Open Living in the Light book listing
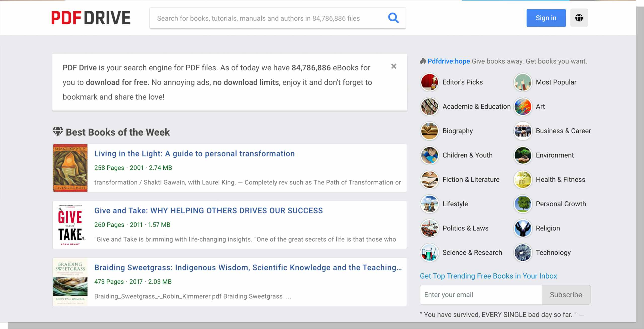 [x=195, y=154]
